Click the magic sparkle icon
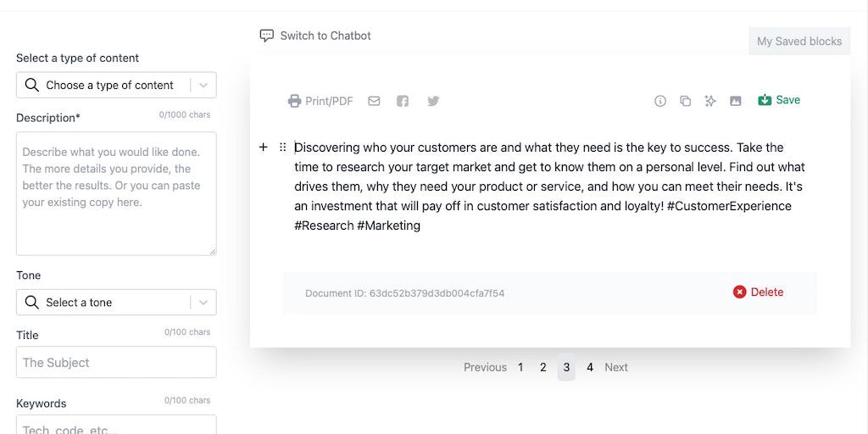This screenshot has height=434, width=868. [x=710, y=101]
